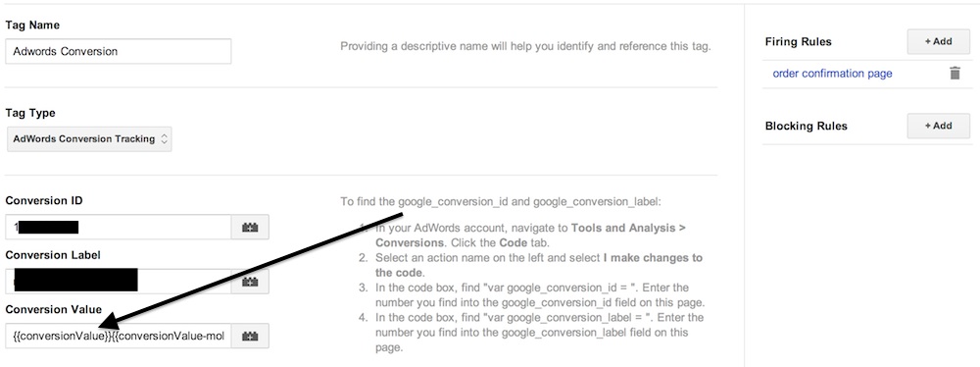The image size is (980, 367).
Task: Click the Blocking Rules heading
Action: [807, 126]
